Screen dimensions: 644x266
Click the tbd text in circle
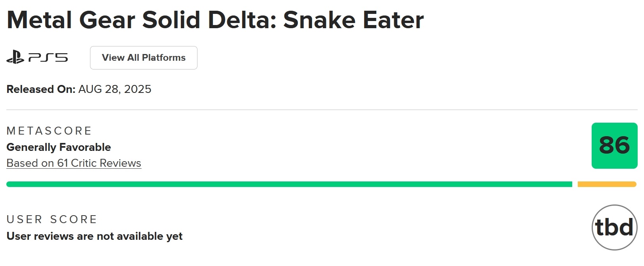click(614, 227)
